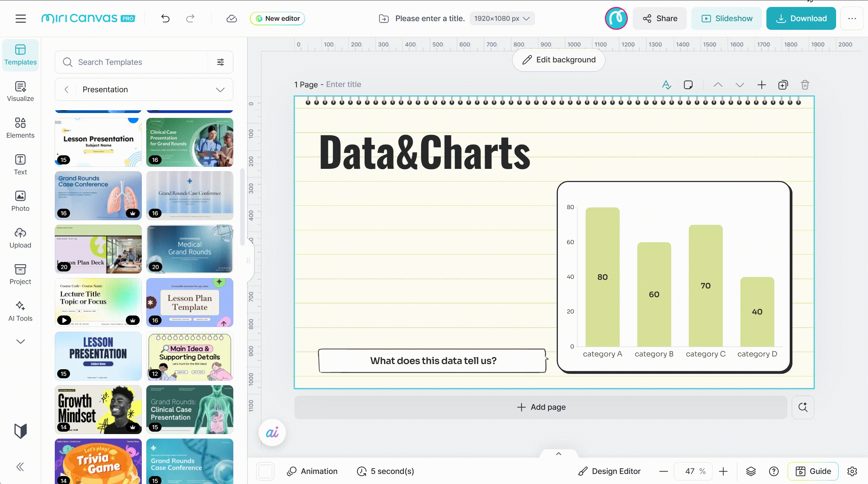Open editor settings gear icon
Screen dimensions: 868x484
coord(852,471)
